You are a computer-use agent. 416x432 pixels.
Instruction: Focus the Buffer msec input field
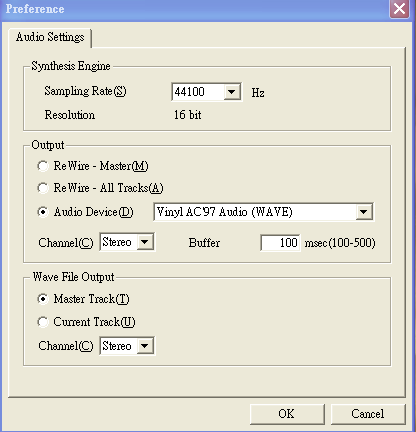pos(280,242)
